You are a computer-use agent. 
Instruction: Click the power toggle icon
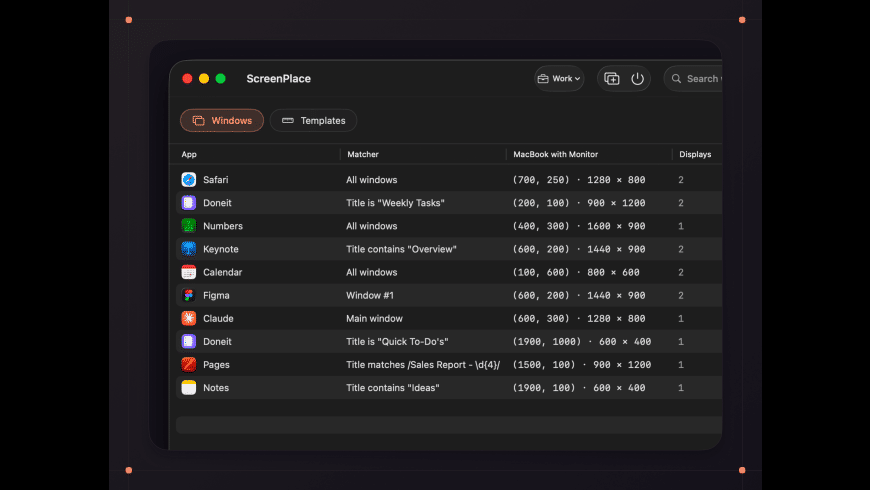pos(638,79)
